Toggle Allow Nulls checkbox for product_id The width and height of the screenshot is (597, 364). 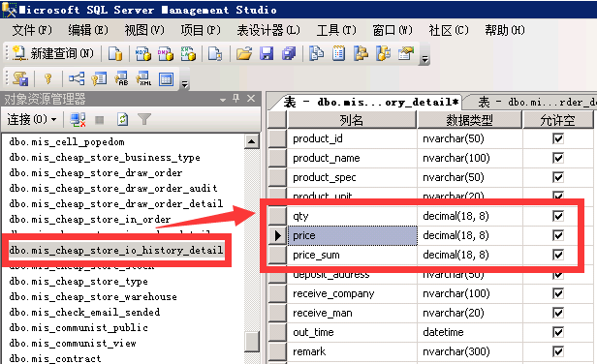pyautogui.click(x=558, y=138)
